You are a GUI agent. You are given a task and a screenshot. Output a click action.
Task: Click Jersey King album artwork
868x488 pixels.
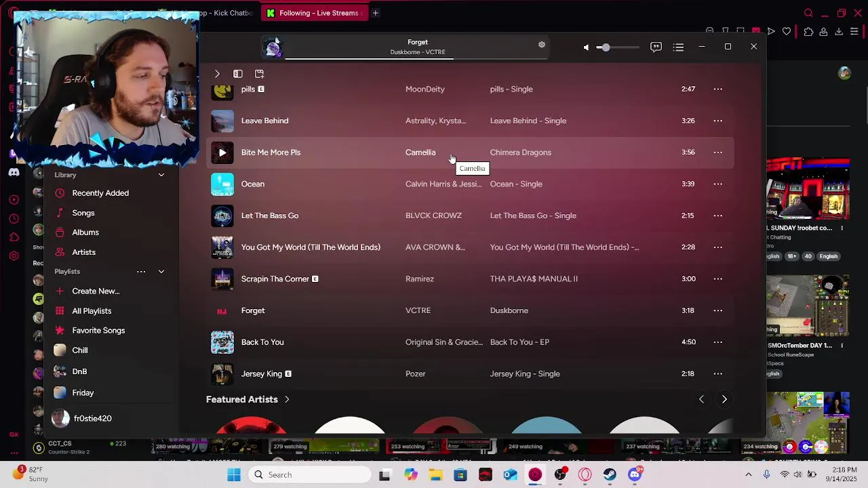(222, 373)
